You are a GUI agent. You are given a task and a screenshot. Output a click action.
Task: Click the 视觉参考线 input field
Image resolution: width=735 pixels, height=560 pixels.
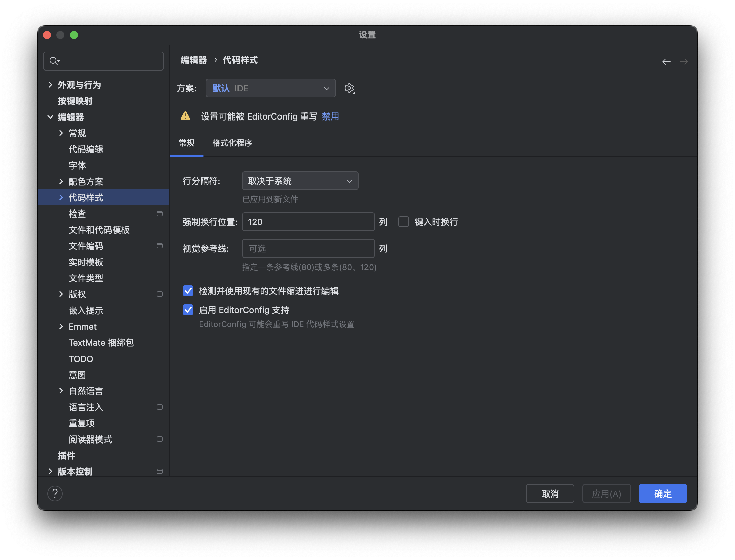[308, 248]
